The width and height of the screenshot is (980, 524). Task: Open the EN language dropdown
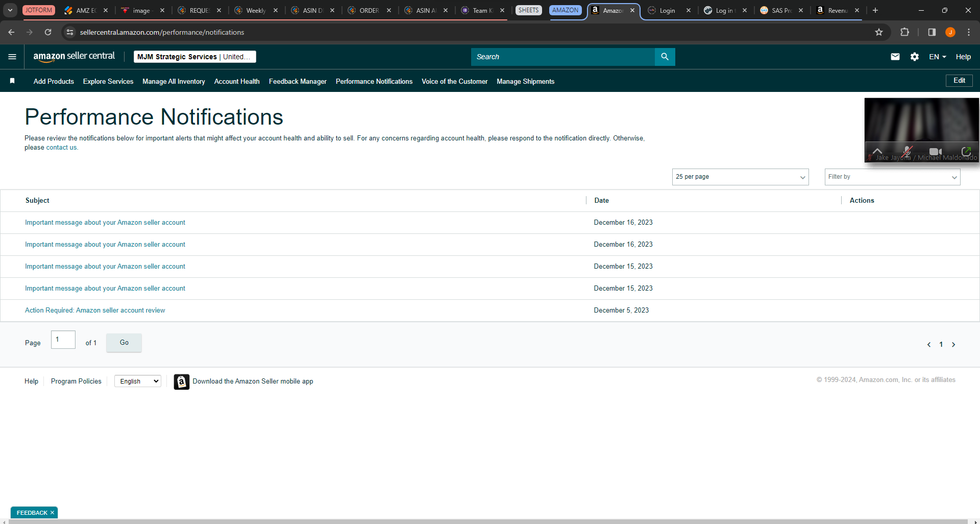[938, 57]
